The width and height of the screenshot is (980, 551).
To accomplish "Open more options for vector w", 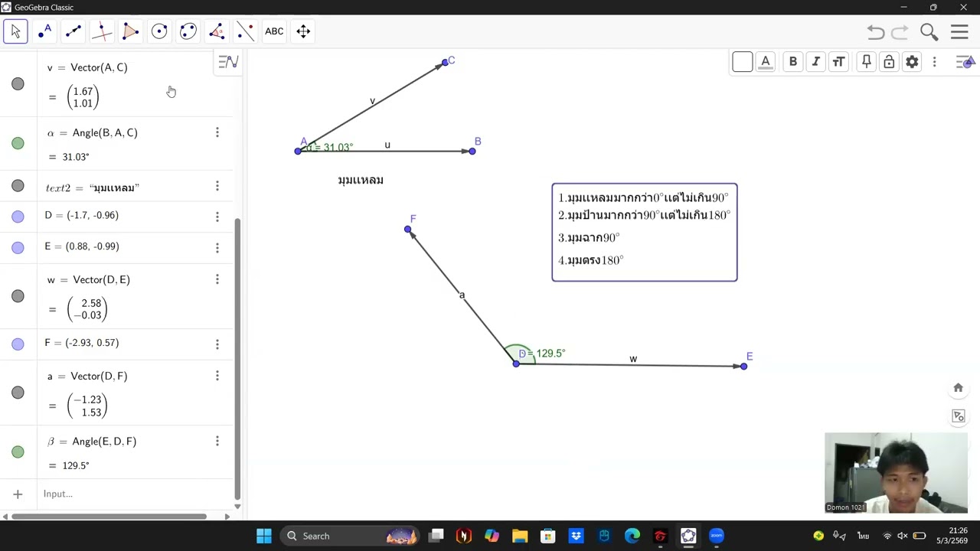I will 217,279.
